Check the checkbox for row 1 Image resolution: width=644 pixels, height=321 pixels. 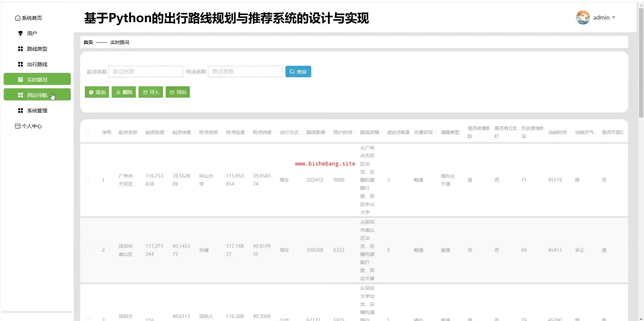[88, 180]
